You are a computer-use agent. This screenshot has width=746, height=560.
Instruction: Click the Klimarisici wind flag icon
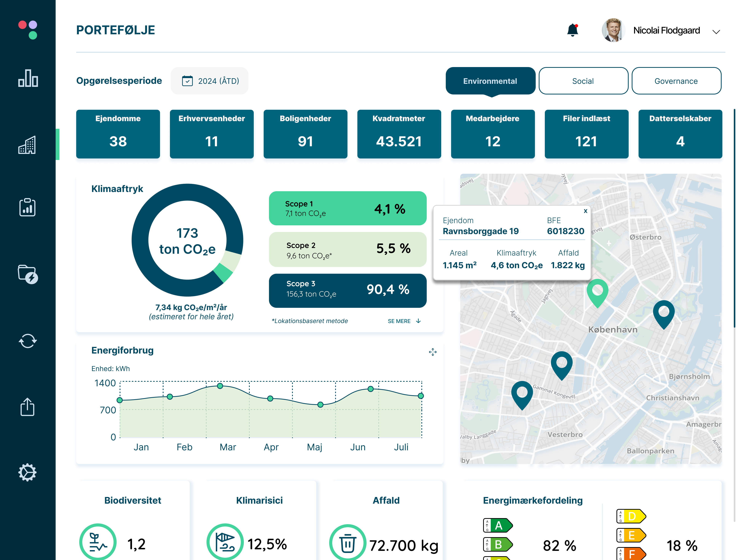tap(225, 542)
